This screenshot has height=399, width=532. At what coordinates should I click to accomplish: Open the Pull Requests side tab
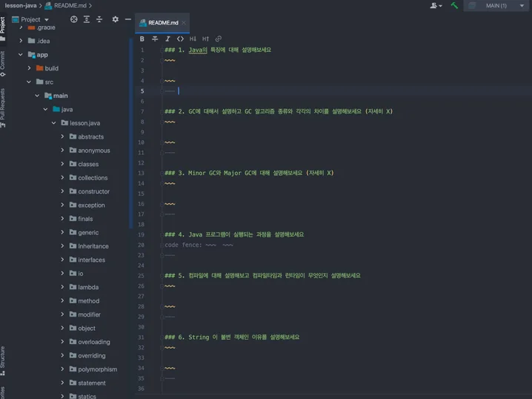3,108
